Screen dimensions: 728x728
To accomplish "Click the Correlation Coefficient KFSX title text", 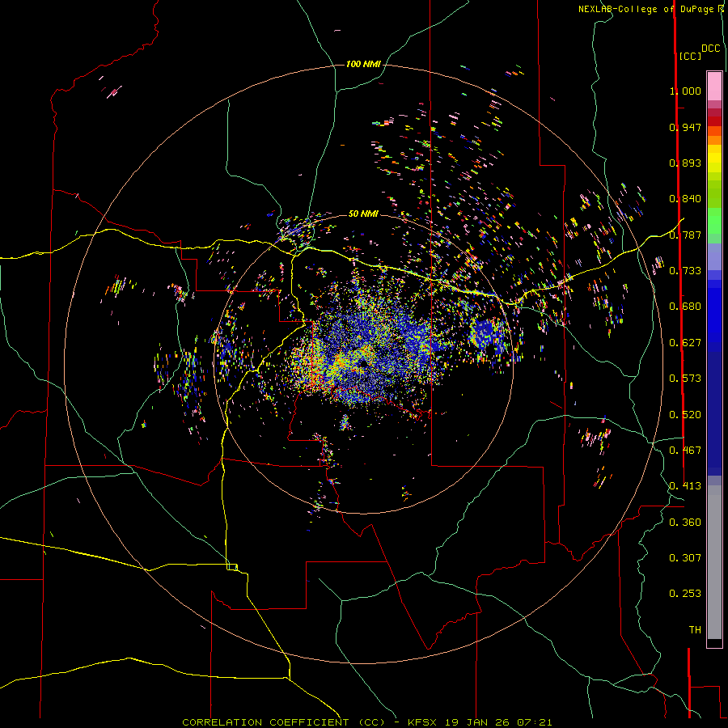I will [309, 722].
